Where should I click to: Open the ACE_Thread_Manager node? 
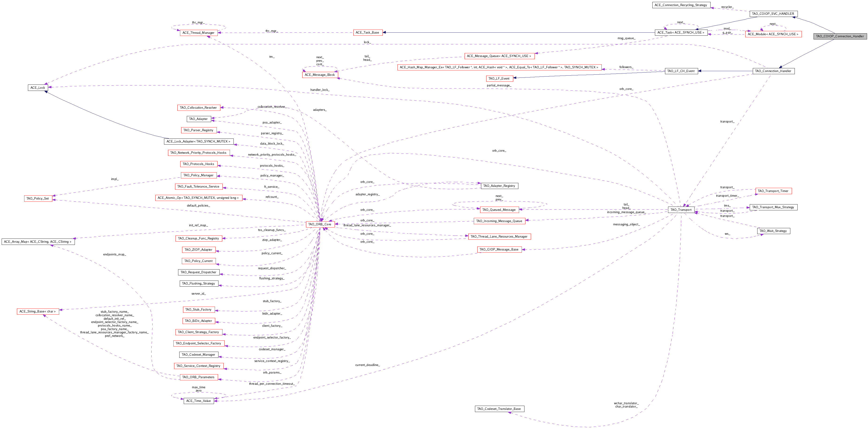(x=198, y=33)
